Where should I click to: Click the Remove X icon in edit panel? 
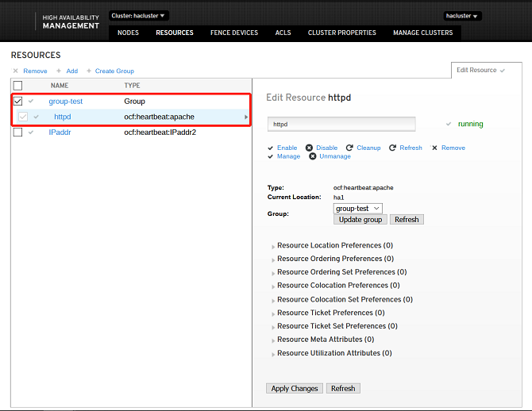pos(434,148)
